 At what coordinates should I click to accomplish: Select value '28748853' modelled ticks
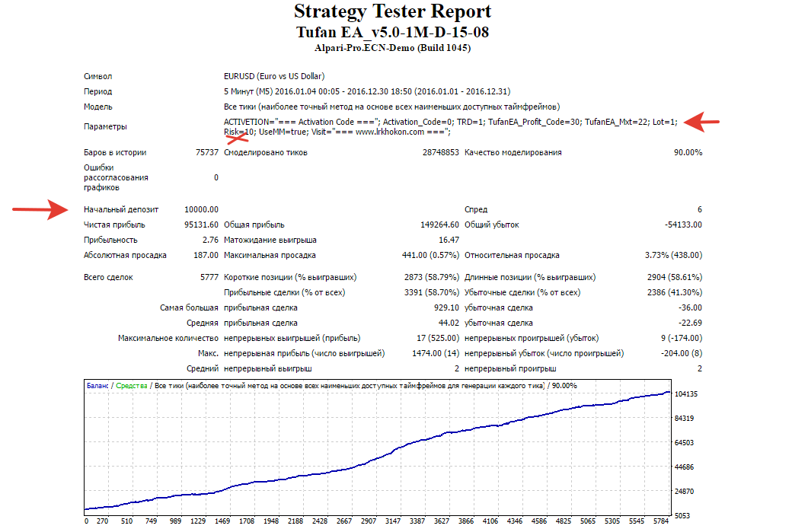tap(441, 152)
